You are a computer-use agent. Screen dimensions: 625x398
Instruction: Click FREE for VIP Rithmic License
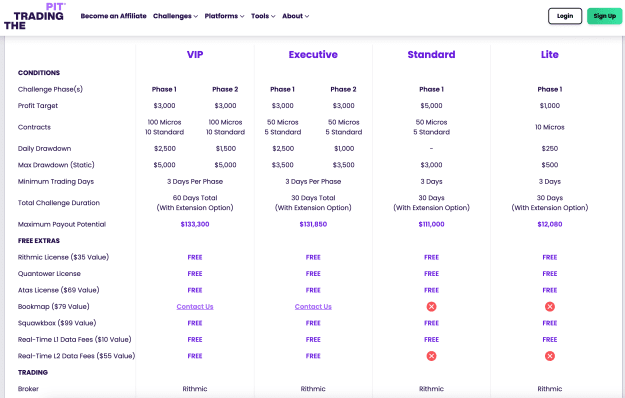195,257
